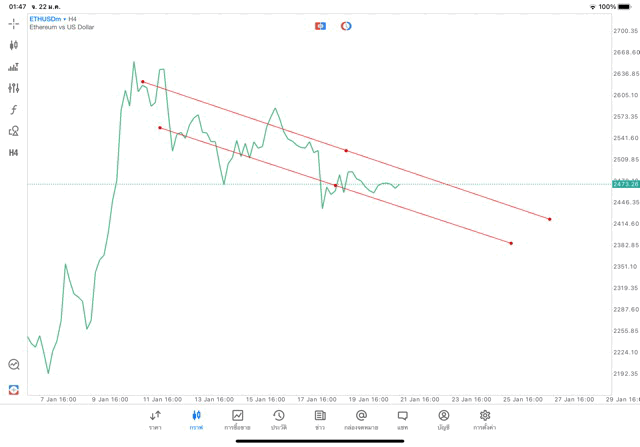This screenshot has height=447, width=640.
Task: Tap the red-blue trade panel icon at bottom left
Action: 14,389
